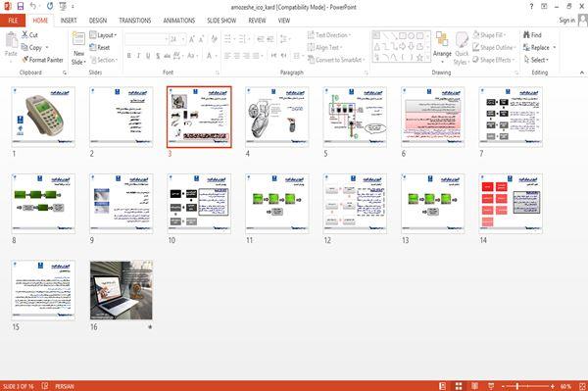
Task: Activate the Format Painter
Action: click(42, 60)
